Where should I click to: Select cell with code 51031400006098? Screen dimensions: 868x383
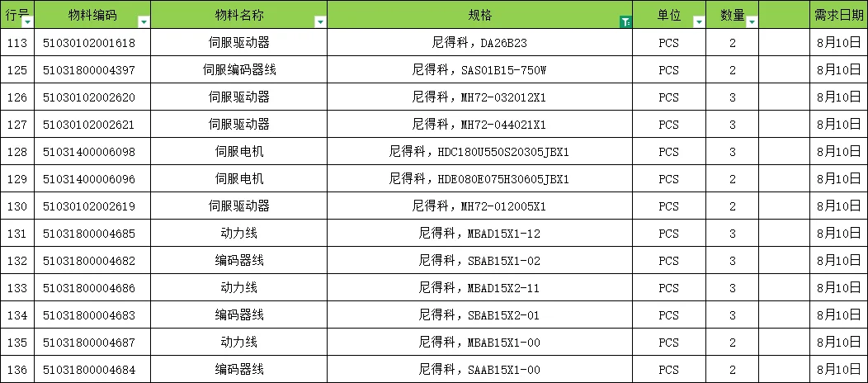[x=92, y=151]
